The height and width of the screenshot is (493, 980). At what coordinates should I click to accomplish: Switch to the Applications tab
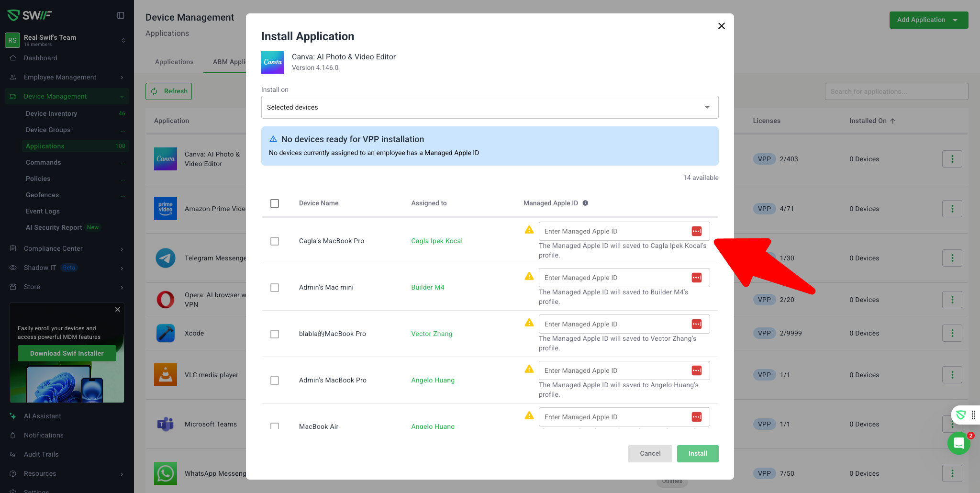174,62
